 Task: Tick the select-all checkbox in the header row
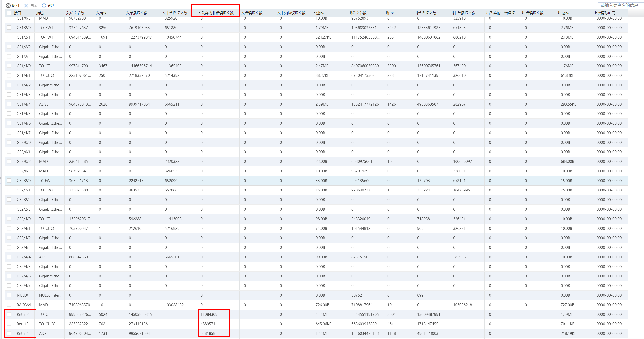tap(9, 13)
